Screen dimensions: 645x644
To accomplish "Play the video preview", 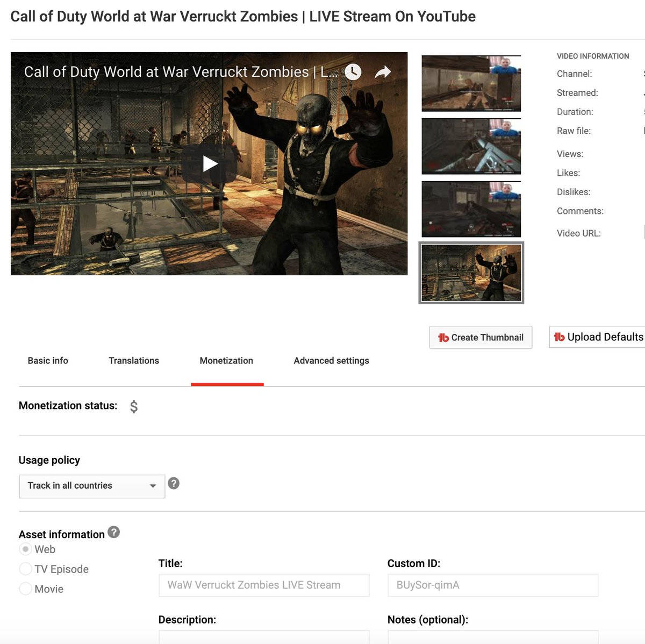I will (x=210, y=163).
